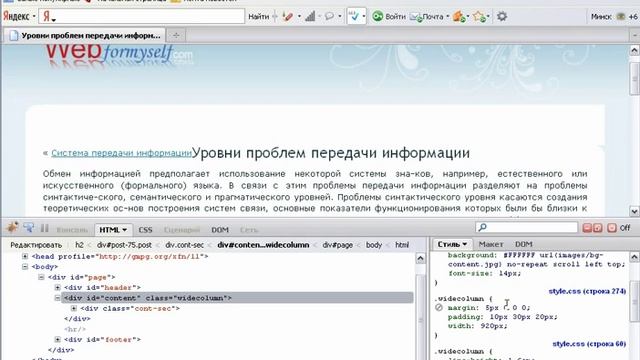
Task: Click magnifier icon in Firebug search box
Action: click(x=482, y=227)
